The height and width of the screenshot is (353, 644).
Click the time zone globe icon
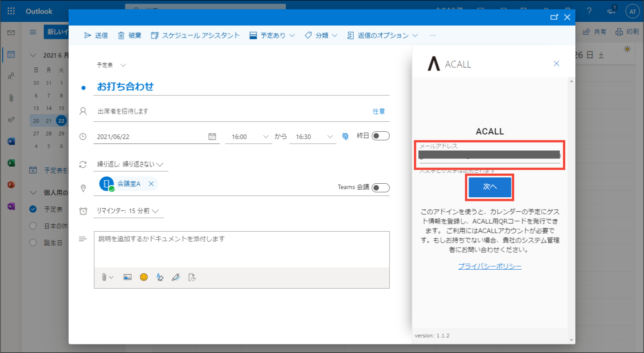[346, 136]
